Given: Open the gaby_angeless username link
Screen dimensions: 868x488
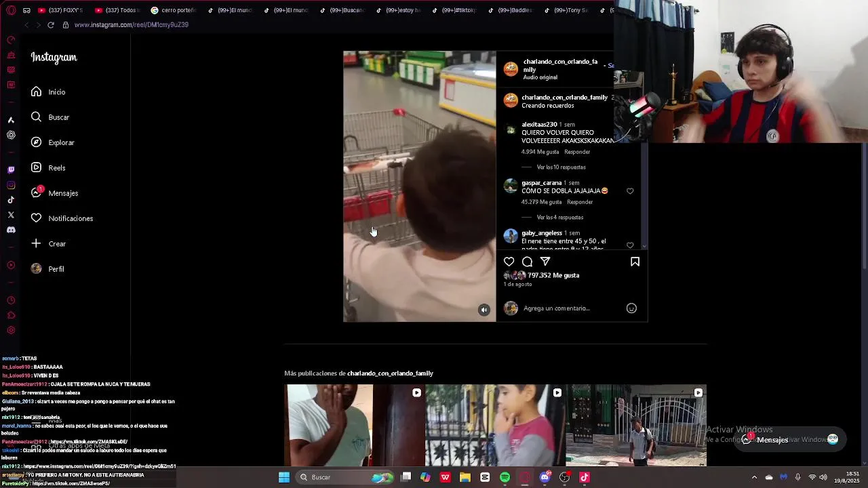Looking at the screenshot, I should [x=542, y=233].
